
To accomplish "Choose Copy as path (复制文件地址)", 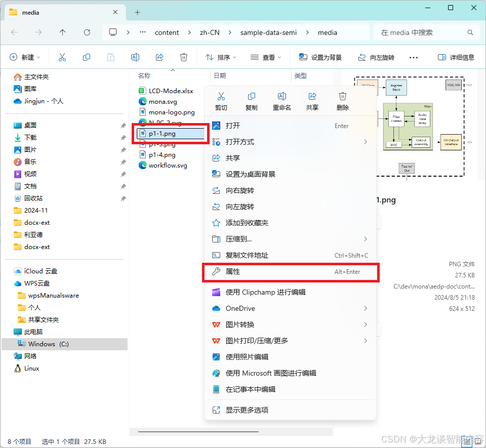I will [x=290, y=255].
